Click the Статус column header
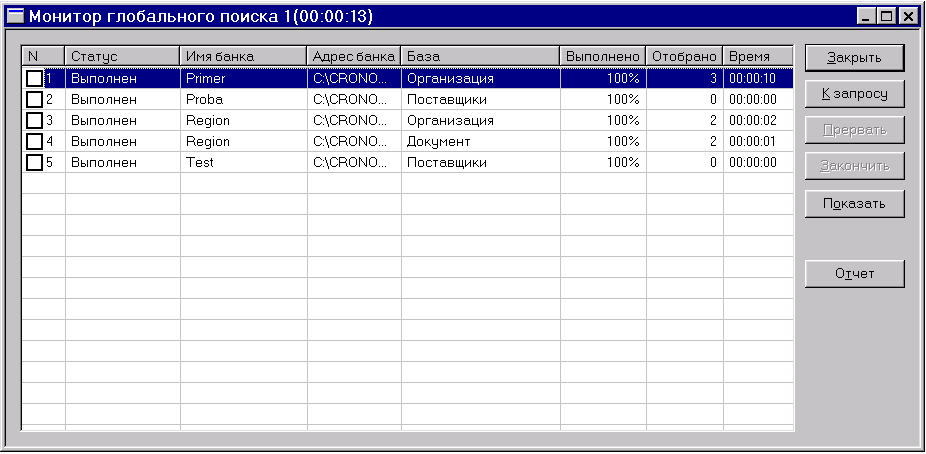The width and height of the screenshot is (926, 454). 122,57
